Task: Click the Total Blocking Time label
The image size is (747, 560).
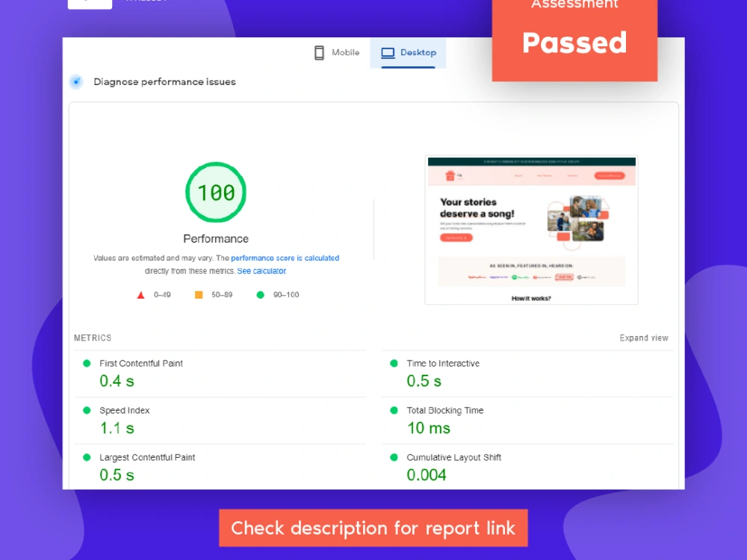Action: coord(445,411)
